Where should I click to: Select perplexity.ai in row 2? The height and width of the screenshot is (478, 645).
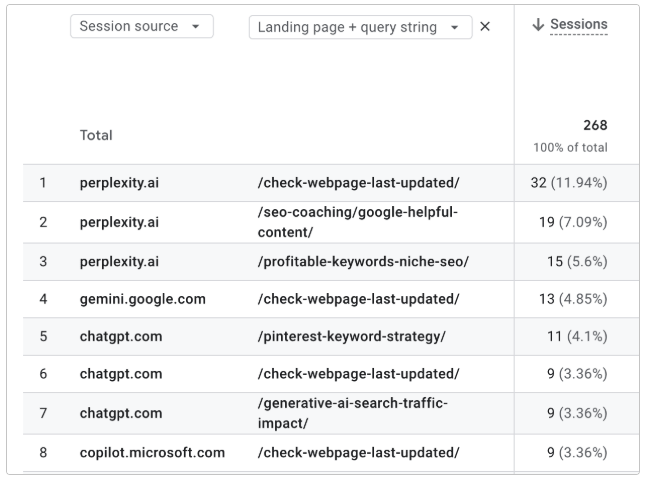tap(119, 222)
